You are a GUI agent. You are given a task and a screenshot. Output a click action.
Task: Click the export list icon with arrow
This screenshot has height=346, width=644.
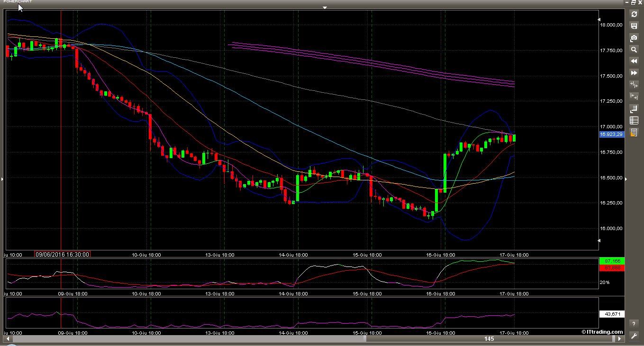coord(634,108)
